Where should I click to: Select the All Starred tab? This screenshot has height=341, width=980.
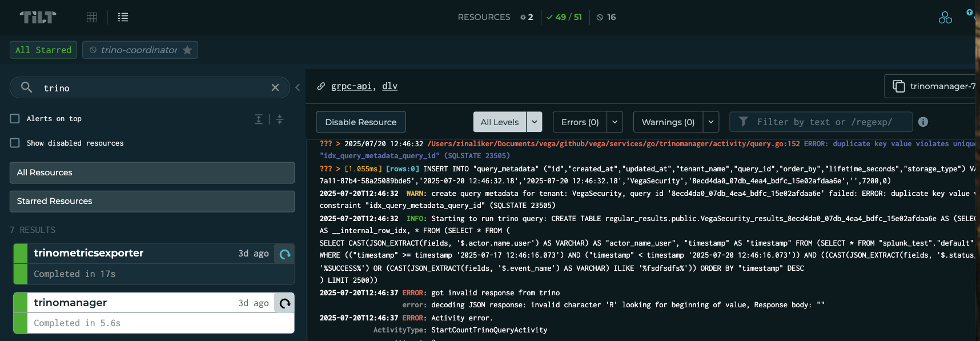click(x=43, y=50)
